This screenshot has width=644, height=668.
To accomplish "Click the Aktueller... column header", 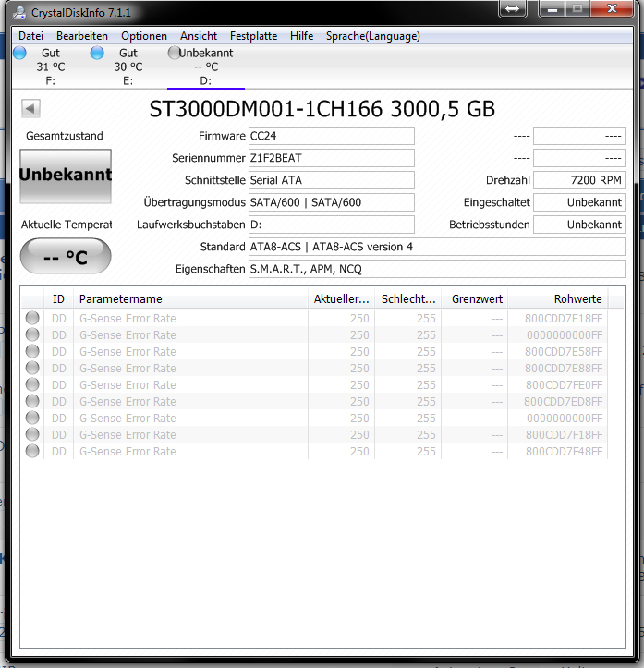I will tap(341, 299).
